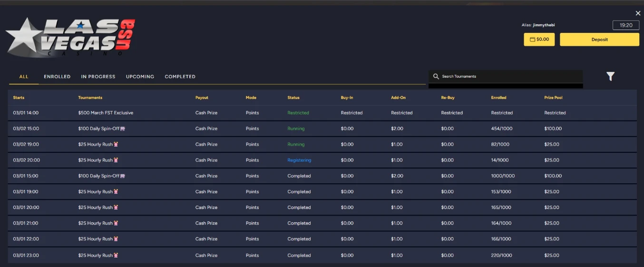Click the icon beside 03/01 20:00 Hourly Rush
The height and width of the screenshot is (267, 644).
click(116, 207)
